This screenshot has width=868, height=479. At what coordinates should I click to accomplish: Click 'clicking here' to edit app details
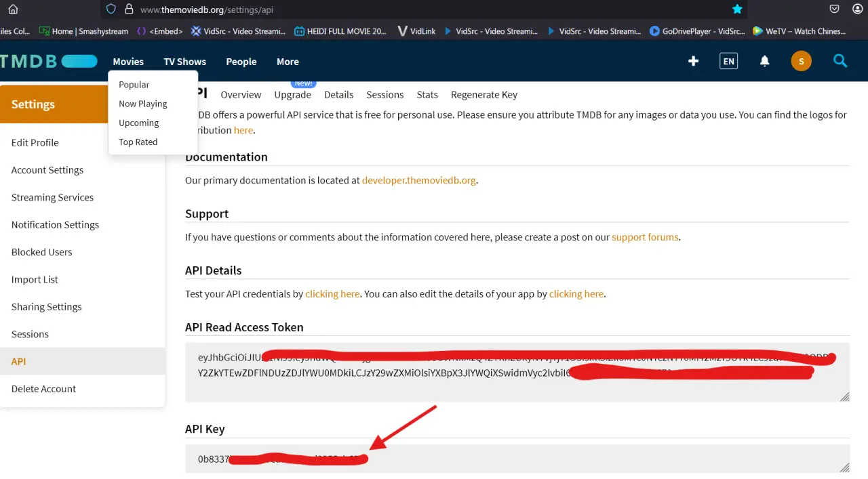576,294
